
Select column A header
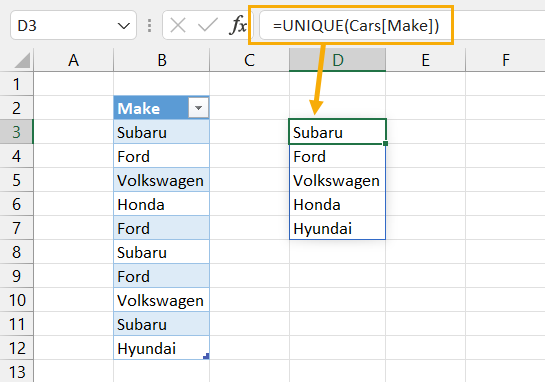(x=74, y=60)
